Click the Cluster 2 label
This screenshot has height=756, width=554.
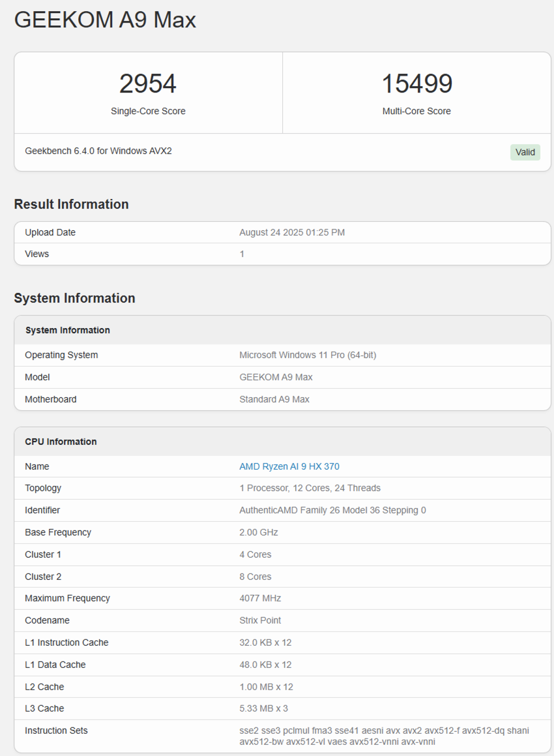point(43,577)
